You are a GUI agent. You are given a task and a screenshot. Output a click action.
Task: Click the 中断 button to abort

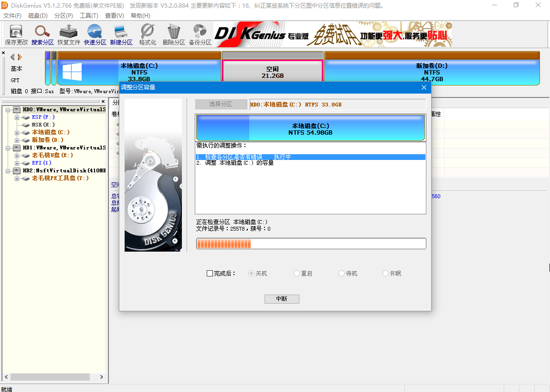[282, 298]
